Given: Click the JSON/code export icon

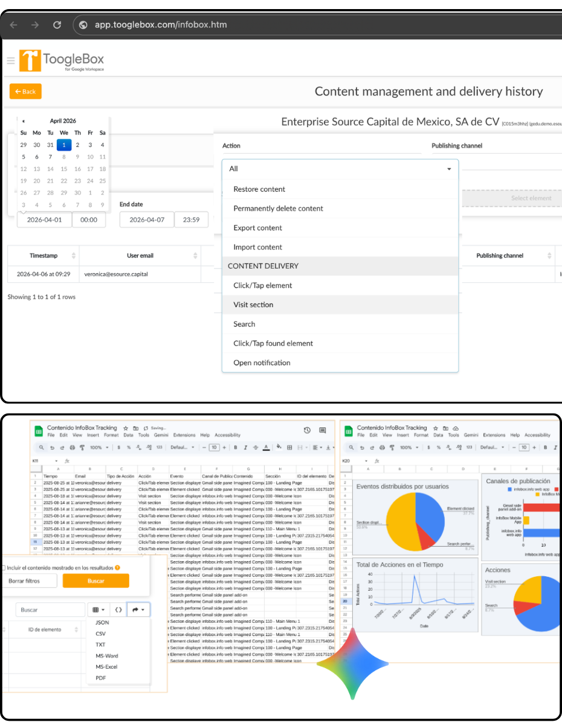Looking at the screenshot, I should tap(118, 610).
